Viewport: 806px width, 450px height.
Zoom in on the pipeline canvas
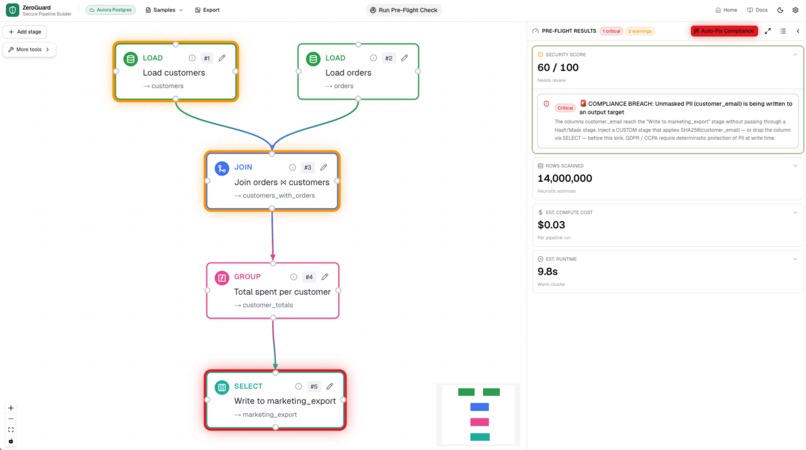pos(11,408)
